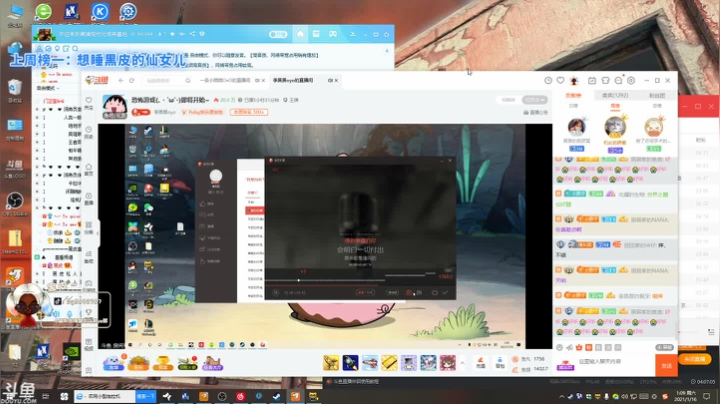The image size is (720, 404).
Task: Click the star favorite icon in YY header
Action: click(173, 34)
